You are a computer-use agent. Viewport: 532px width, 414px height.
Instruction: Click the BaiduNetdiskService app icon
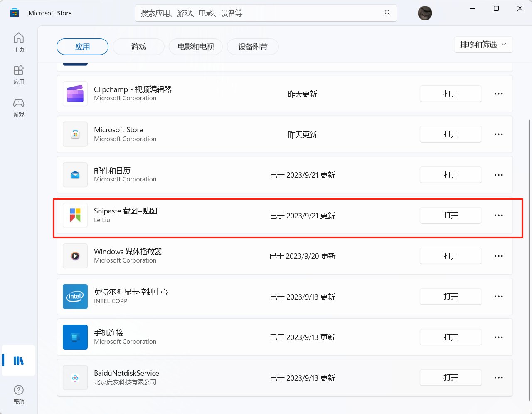(x=75, y=377)
